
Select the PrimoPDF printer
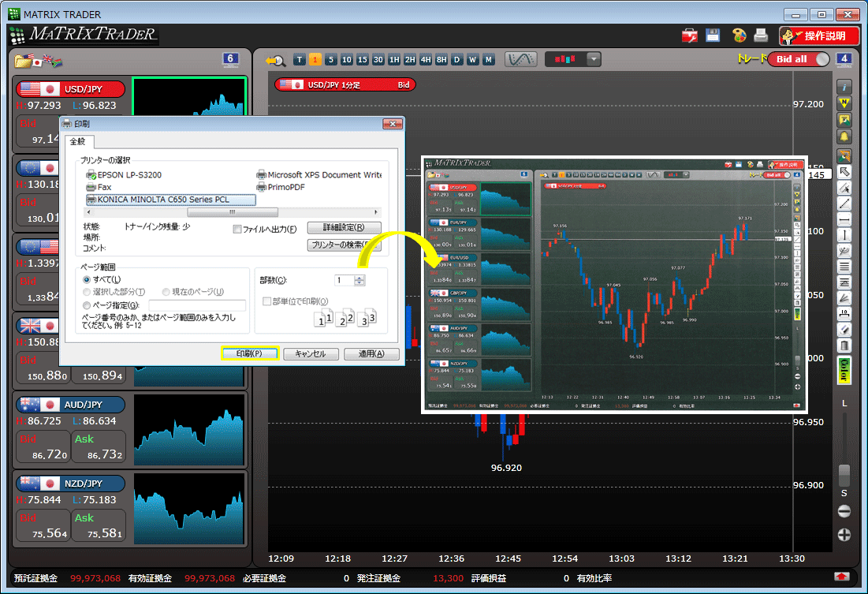point(280,187)
